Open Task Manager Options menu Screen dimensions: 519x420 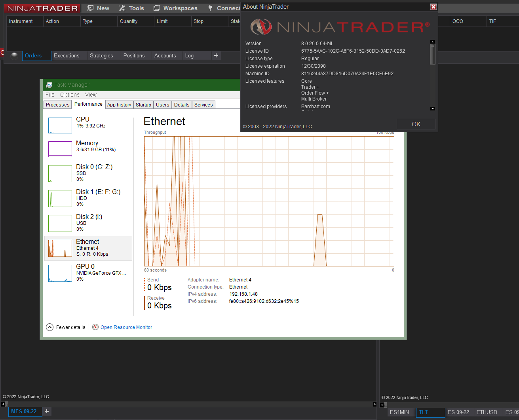click(70, 95)
